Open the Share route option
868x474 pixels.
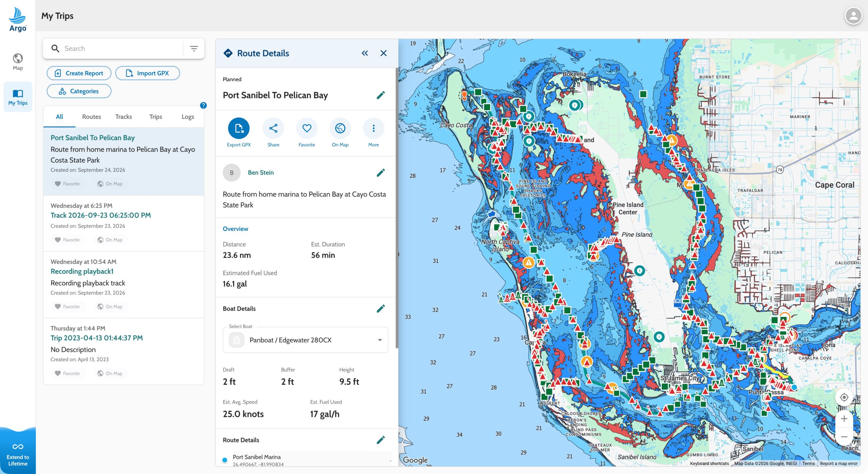point(273,129)
